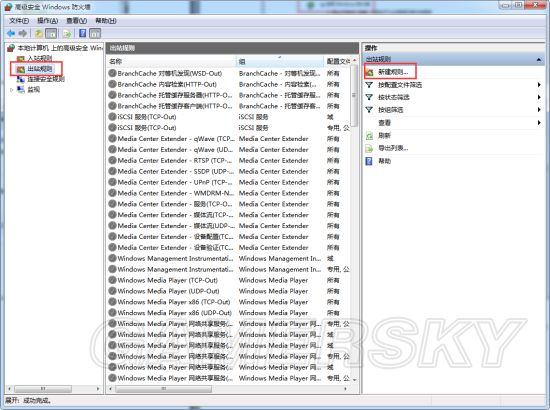Click the up-one-level folder toolbar icon
Viewport: 550px width, 410px height.
coord(39,34)
